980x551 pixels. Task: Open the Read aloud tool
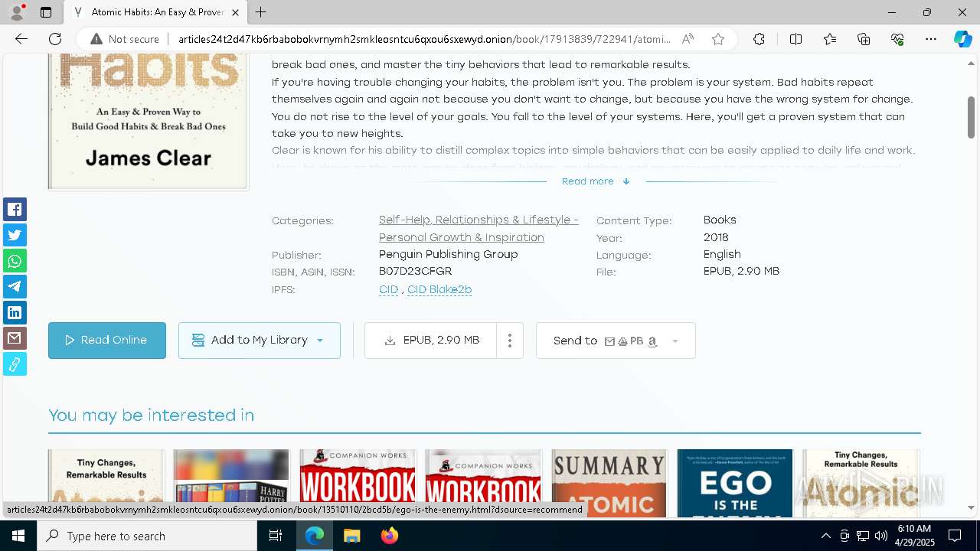(x=688, y=39)
